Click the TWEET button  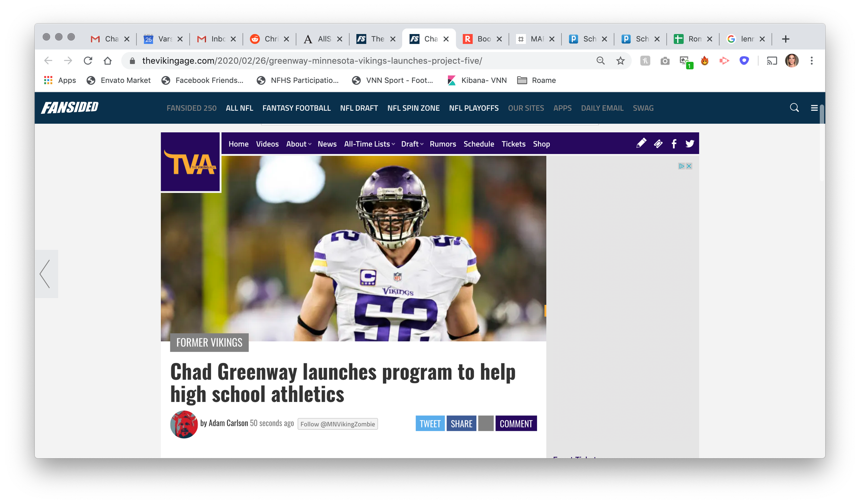(430, 423)
